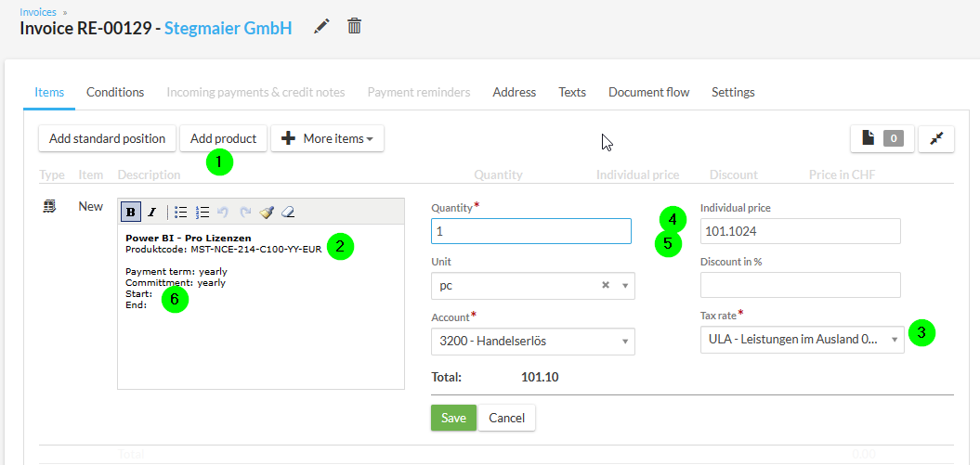This screenshot has width=980, height=465.
Task: Open the Settings tab
Action: [x=733, y=93]
